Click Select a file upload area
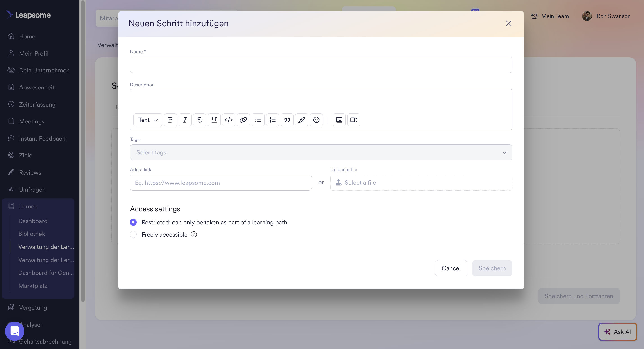The width and height of the screenshot is (644, 349). click(x=421, y=183)
